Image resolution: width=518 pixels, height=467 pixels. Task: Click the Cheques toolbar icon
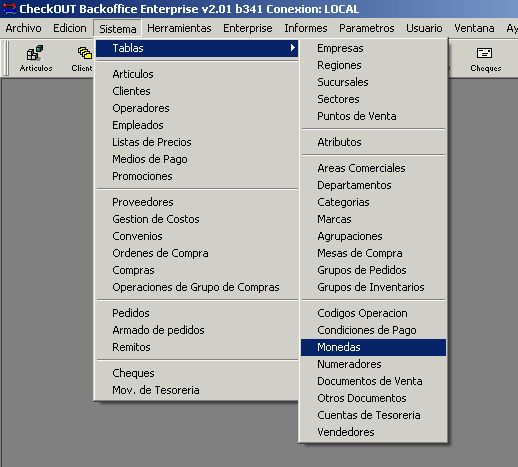coord(485,59)
